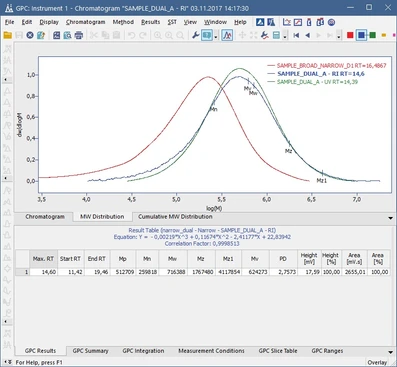Screen dimensions: 397x367
Task: Expand the bottom tab strip overflow arrow
Action: click(x=390, y=352)
